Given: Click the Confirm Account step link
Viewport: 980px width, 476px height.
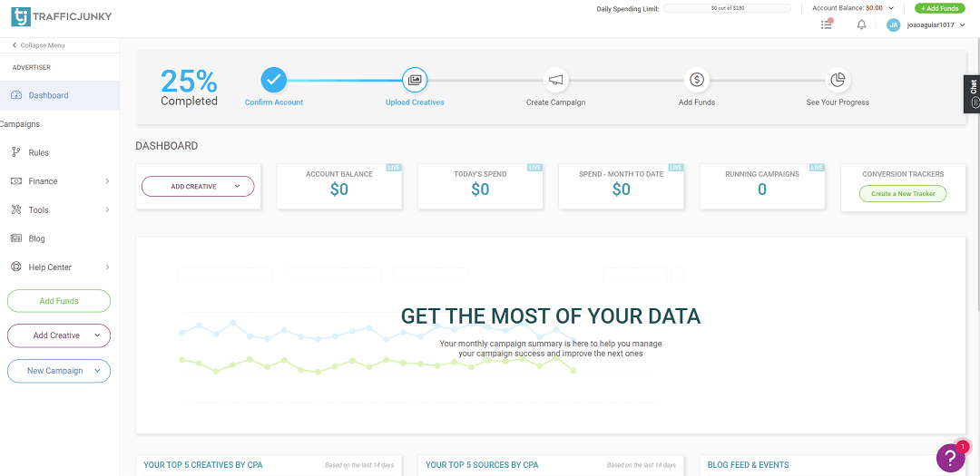Looking at the screenshot, I should point(274,102).
